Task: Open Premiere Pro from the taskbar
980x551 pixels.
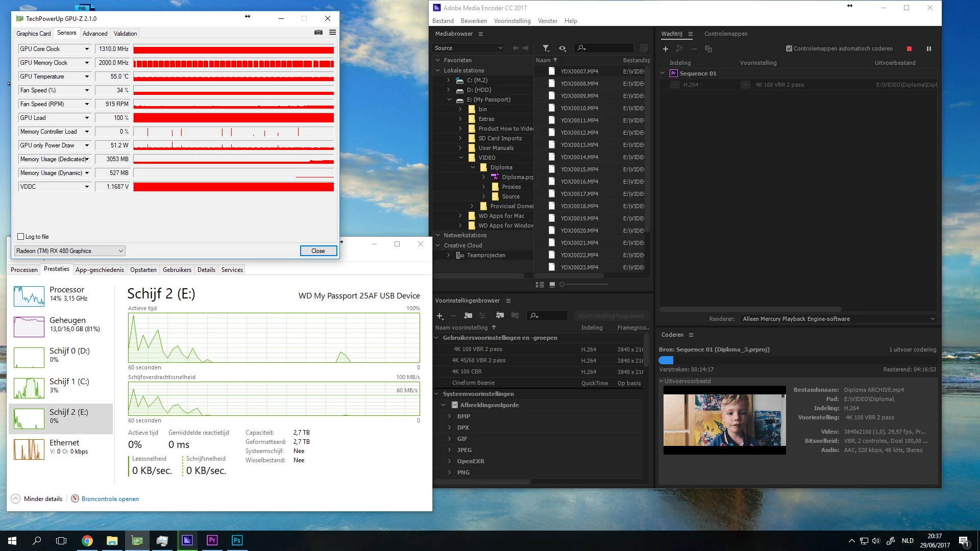Action: pos(212,540)
